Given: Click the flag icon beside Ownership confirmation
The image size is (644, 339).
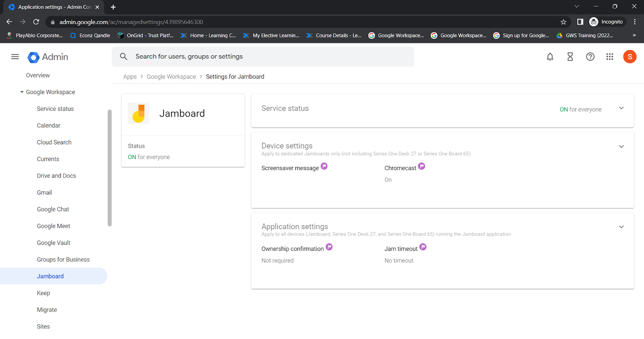Looking at the screenshot, I should 329,247.
